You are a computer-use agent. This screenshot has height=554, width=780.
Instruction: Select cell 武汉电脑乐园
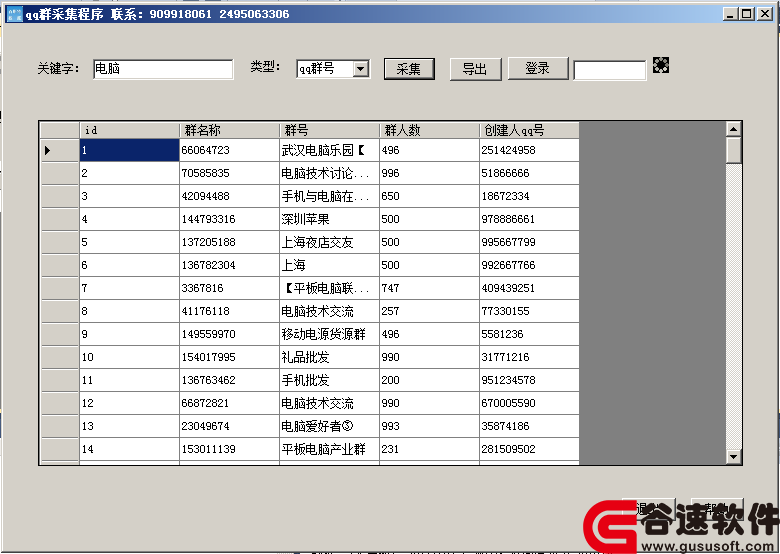(329, 150)
